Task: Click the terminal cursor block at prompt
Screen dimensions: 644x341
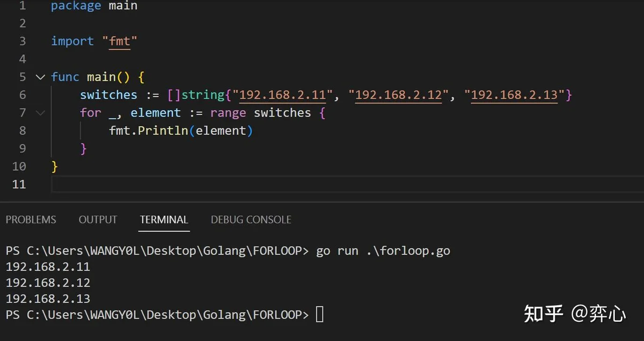Action: (x=319, y=314)
